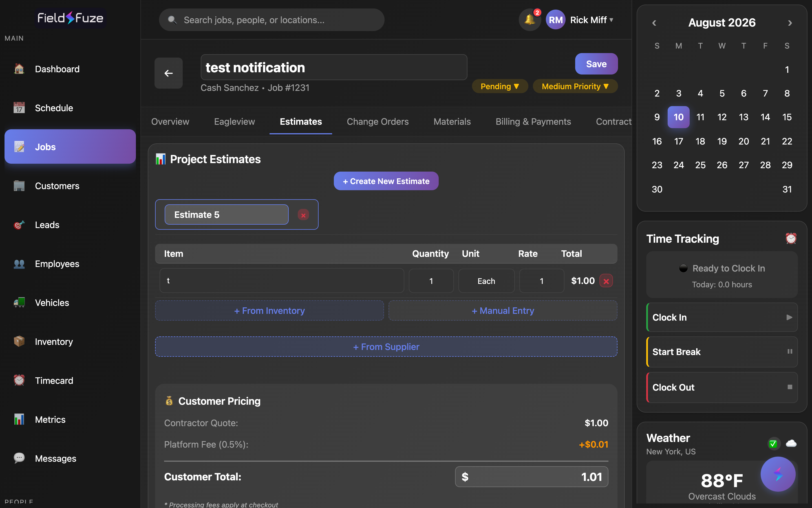Click the Clock In button
The image size is (812, 508).
tap(722, 317)
